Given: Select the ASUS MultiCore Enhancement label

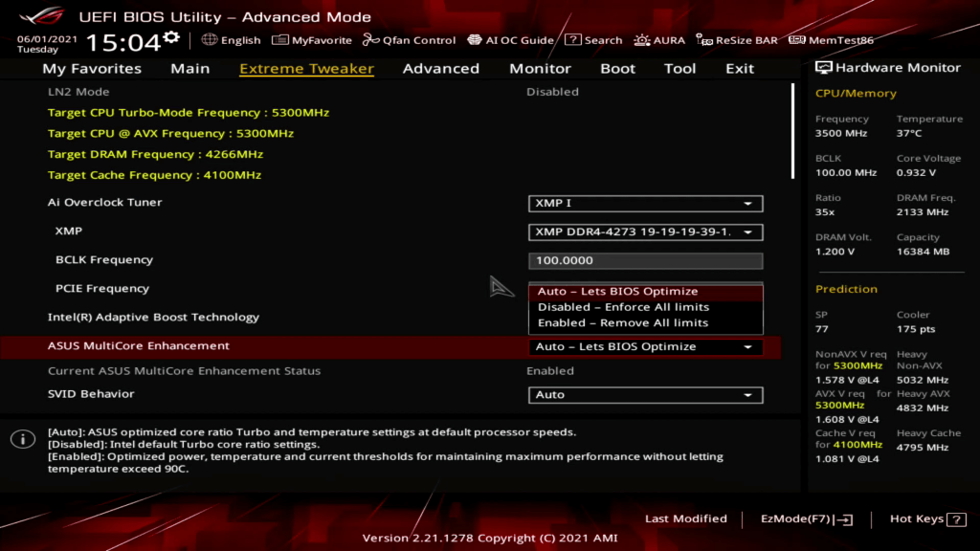Looking at the screenshot, I should coord(138,345).
